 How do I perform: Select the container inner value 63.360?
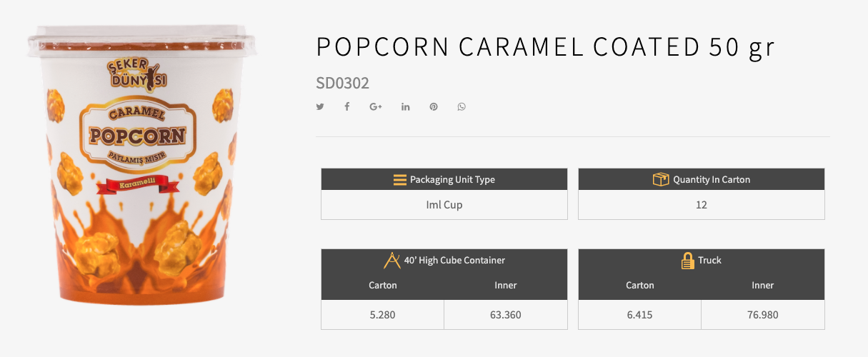pyautogui.click(x=506, y=314)
